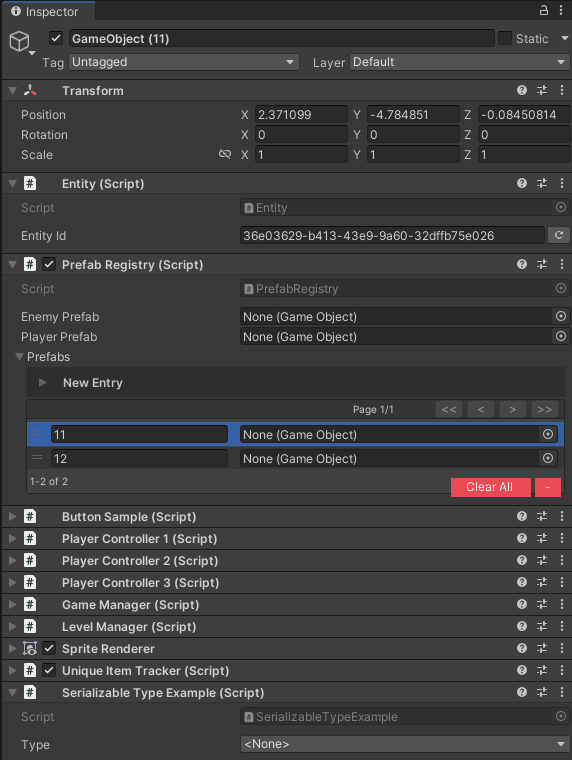Edit Position X value field

click(x=301, y=114)
